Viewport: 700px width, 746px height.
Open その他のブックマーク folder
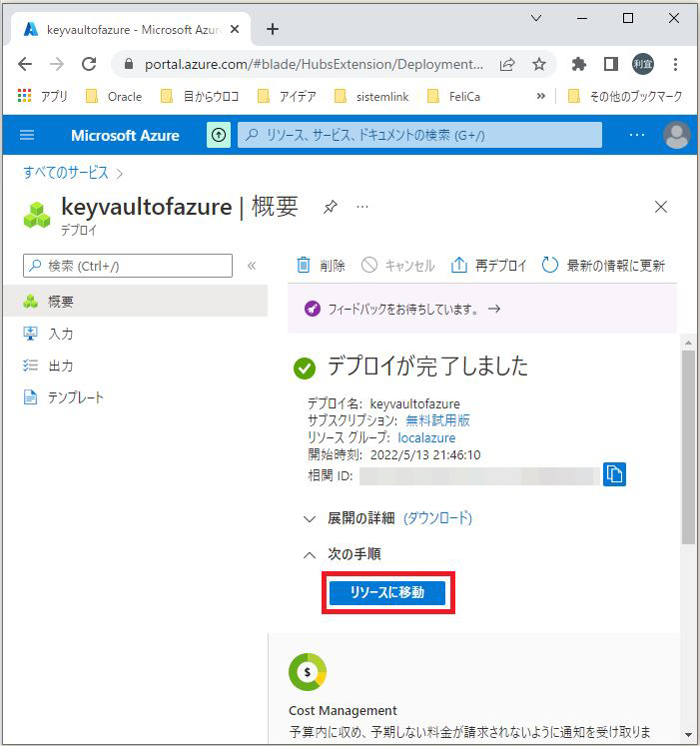click(625, 97)
